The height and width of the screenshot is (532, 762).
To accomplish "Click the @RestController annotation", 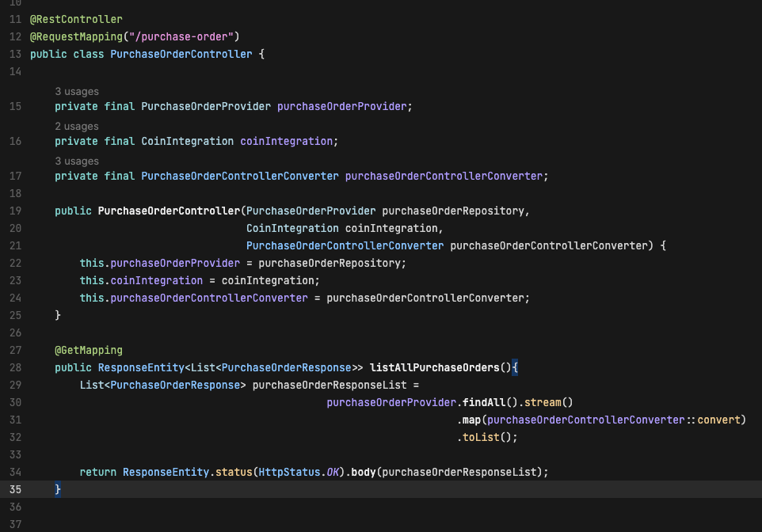I will (76, 20).
